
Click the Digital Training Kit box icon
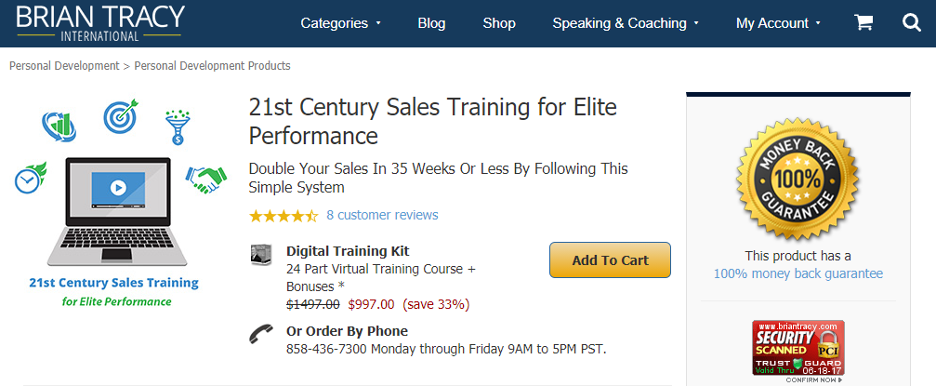(x=261, y=255)
